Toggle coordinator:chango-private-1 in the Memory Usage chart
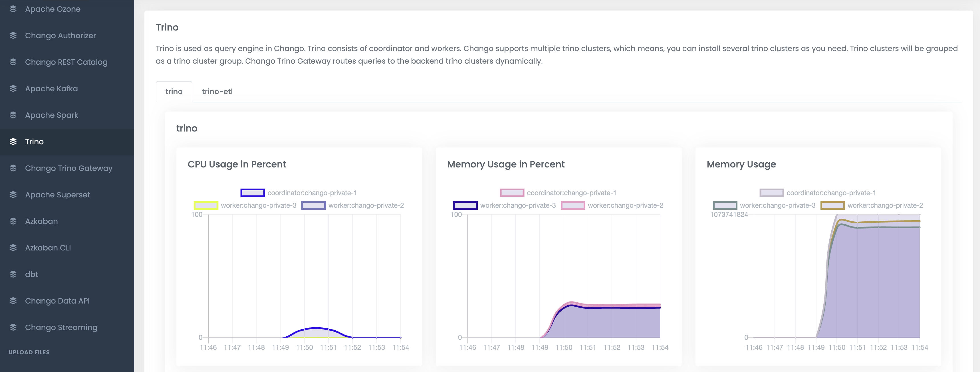The width and height of the screenshot is (980, 372). point(818,193)
